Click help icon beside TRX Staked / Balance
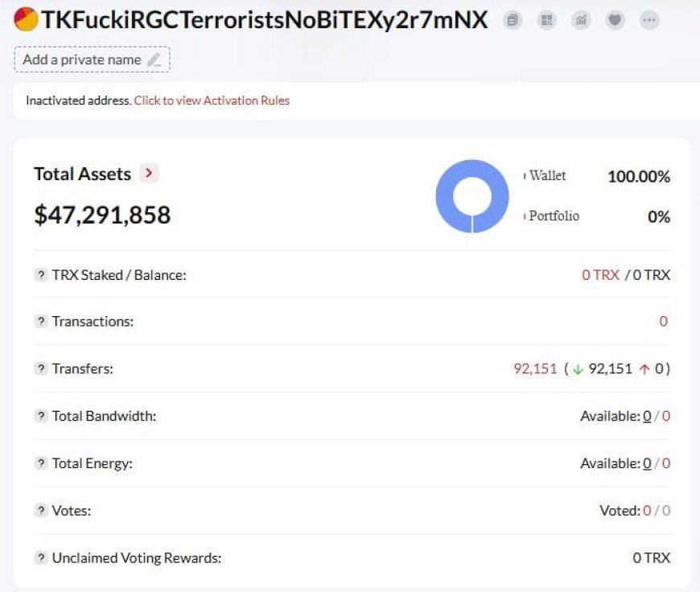This screenshot has height=592, width=700. pos(41,274)
